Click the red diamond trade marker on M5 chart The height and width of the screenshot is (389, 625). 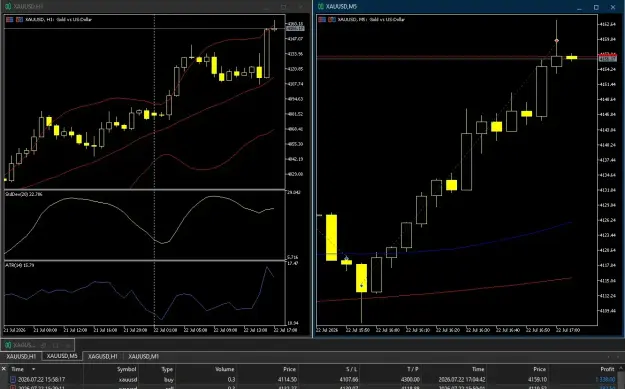556,41
